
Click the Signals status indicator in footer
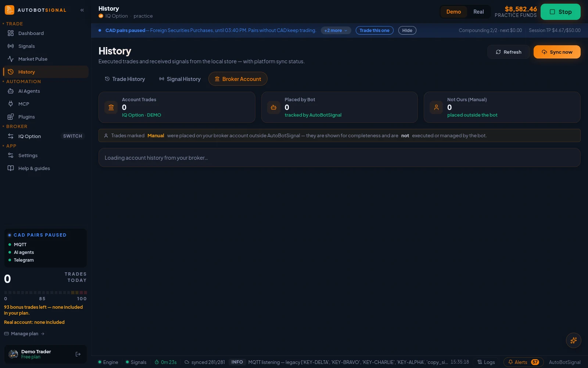tap(136, 362)
